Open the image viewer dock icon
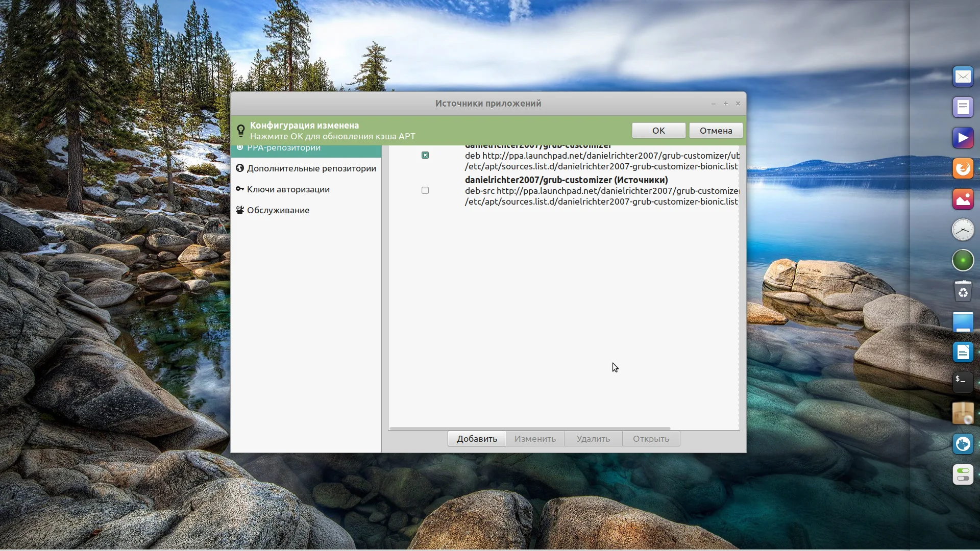980x551 pixels. (x=963, y=199)
